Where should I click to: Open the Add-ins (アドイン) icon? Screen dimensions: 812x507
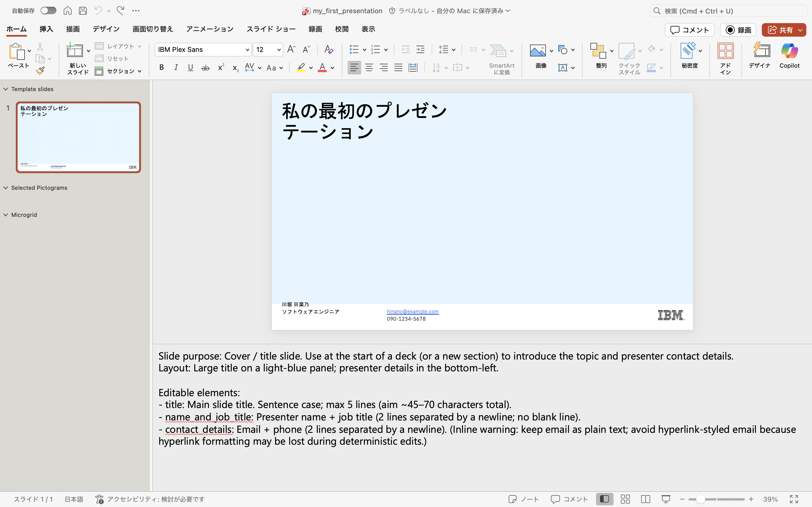(725, 51)
